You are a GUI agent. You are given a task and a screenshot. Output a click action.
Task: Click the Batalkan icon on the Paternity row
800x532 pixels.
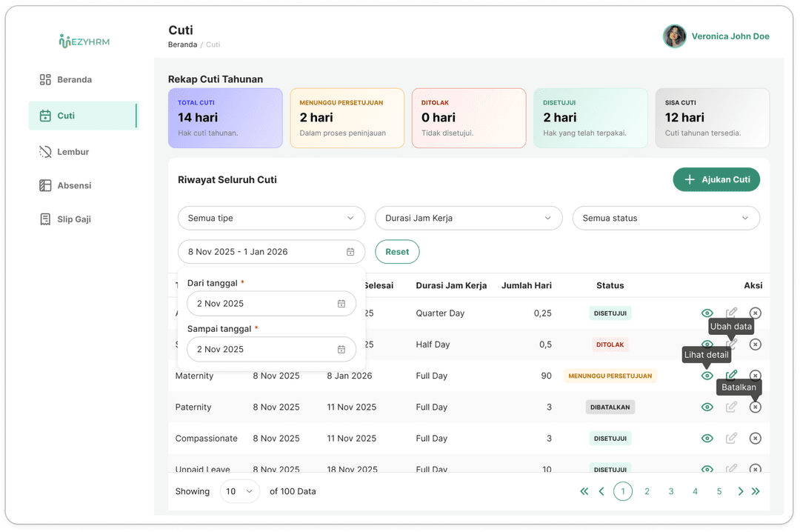(755, 407)
